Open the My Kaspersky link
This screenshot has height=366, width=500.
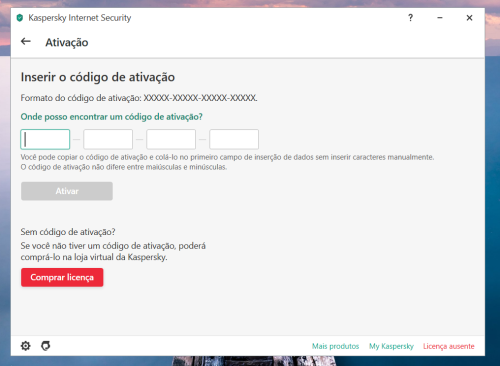391,346
